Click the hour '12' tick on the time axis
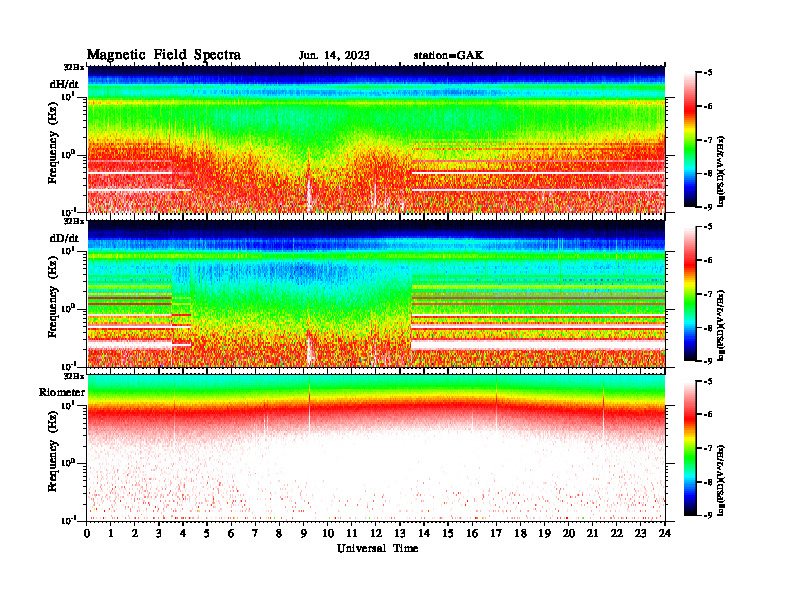Image resolution: width=792 pixels, height=612 pixels. point(376,533)
